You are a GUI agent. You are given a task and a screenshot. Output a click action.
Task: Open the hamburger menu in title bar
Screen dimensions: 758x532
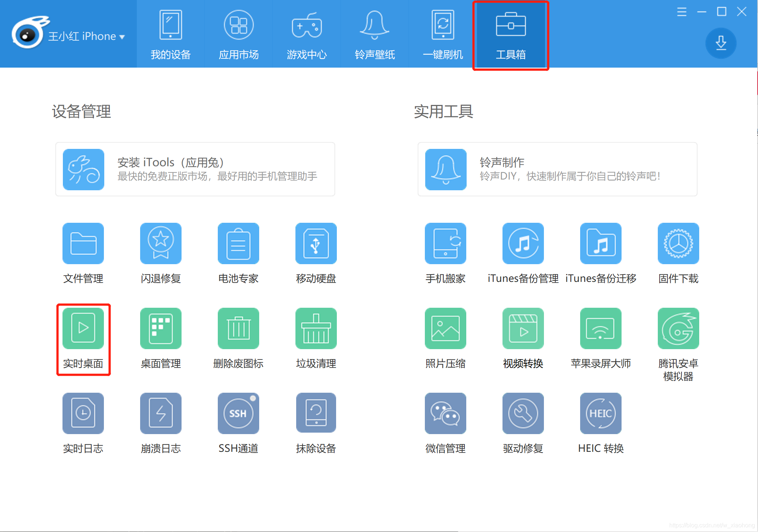681,12
